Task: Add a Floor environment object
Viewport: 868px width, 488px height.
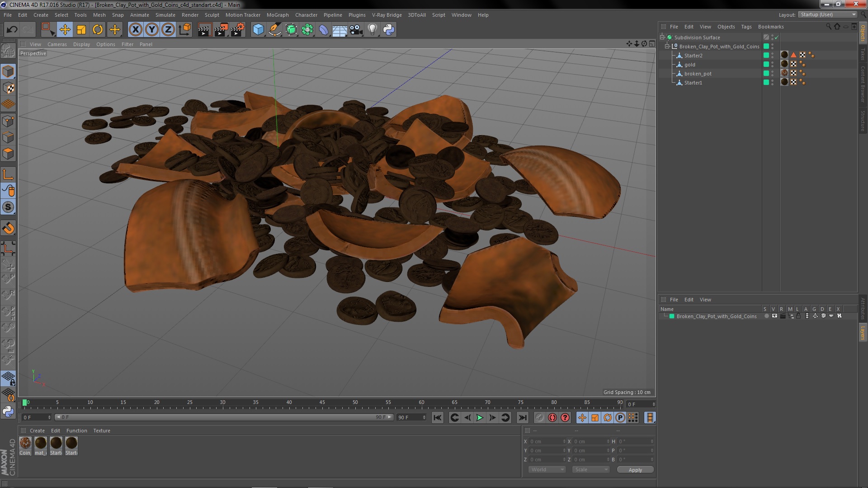Action: pyautogui.click(x=340, y=30)
